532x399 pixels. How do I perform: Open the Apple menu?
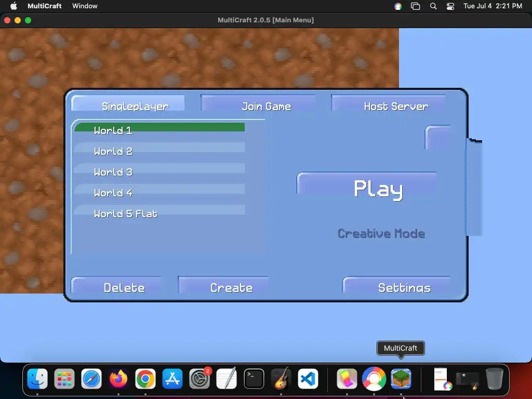14,6
